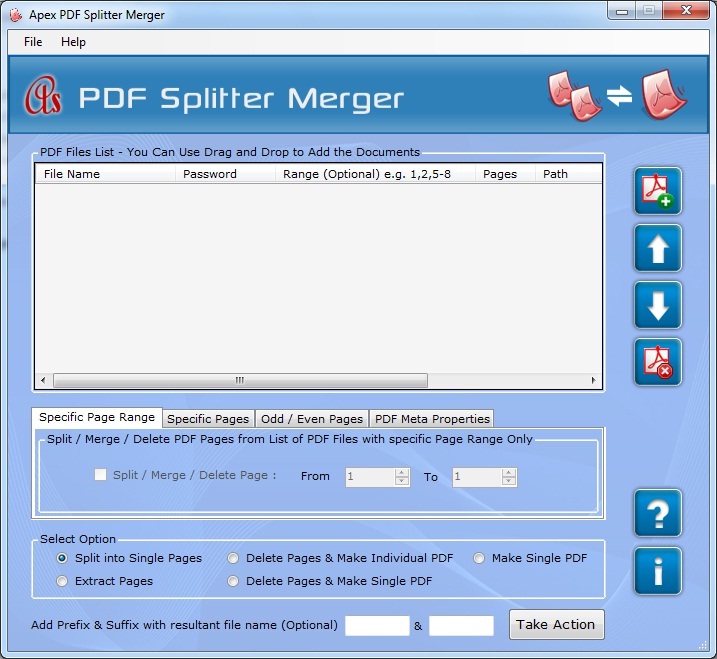Click the To page number field

click(477, 477)
